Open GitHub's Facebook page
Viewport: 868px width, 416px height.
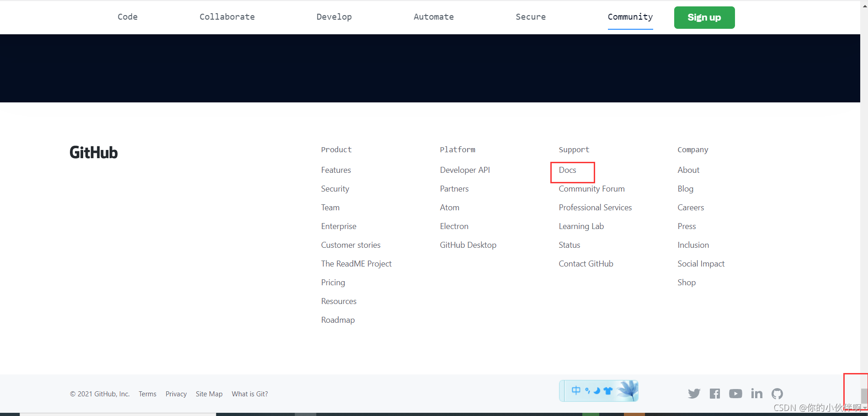[x=715, y=394]
